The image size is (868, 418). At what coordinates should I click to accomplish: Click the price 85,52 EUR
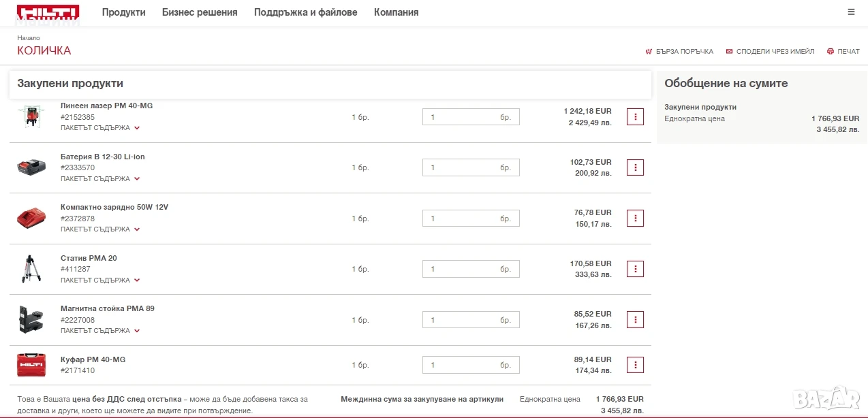click(593, 314)
